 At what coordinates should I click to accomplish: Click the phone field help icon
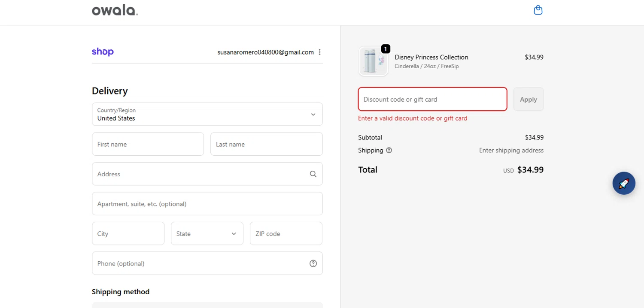pyautogui.click(x=313, y=263)
